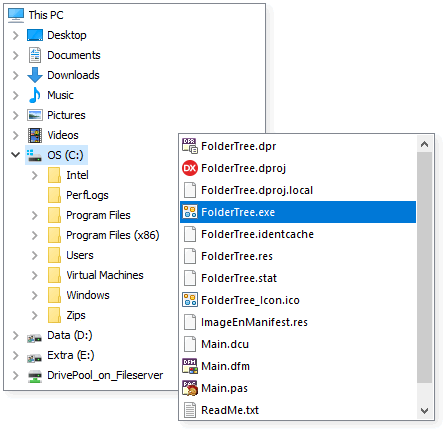Collapse the OS (C:) drive node
Screen dimensions: 446x432
tap(15, 155)
